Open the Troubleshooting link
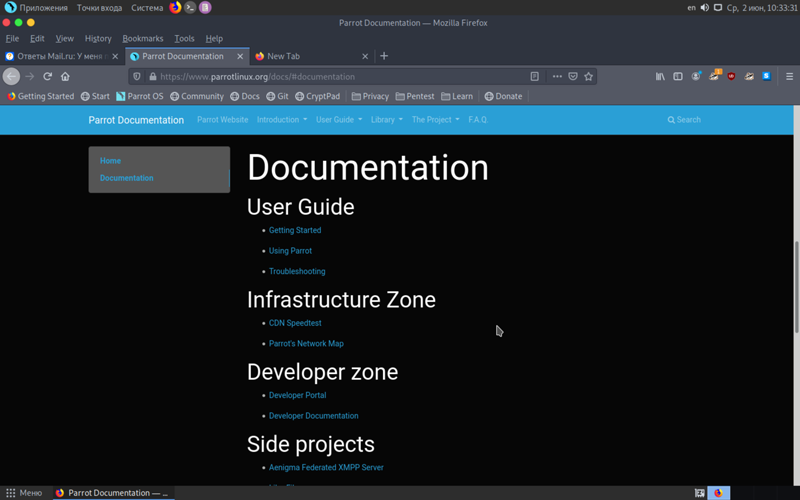This screenshot has width=800, height=500. point(297,271)
